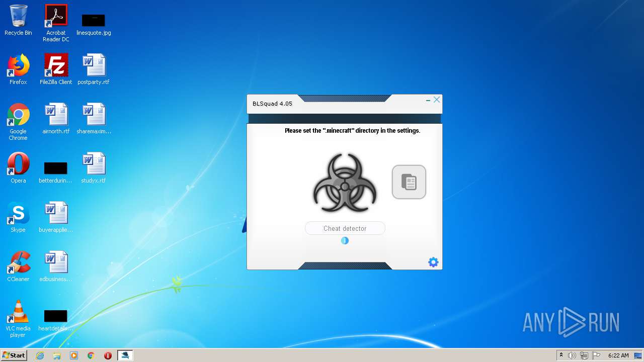
Task: Click the biohazard logo
Action: click(x=345, y=183)
